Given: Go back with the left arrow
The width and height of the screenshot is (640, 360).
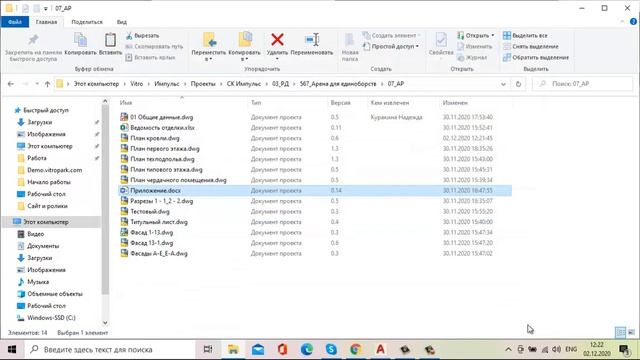Looking at the screenshot, I should [11, 84].
